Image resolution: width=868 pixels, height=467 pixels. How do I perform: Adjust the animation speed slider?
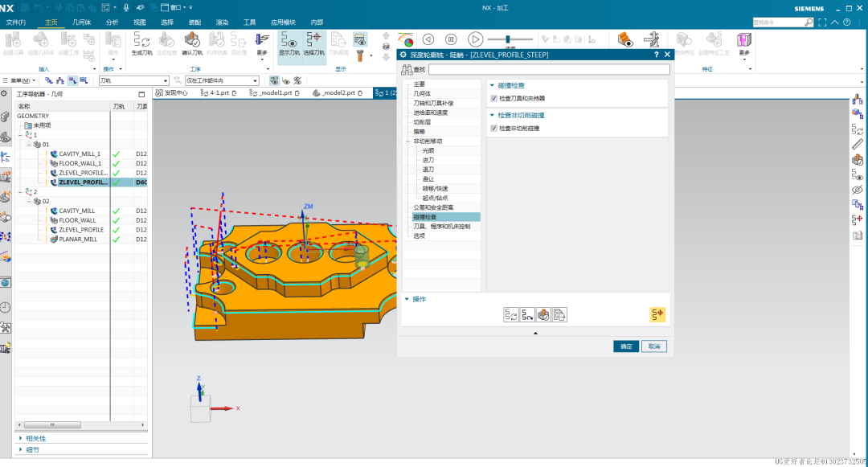[x=508, y=39]
